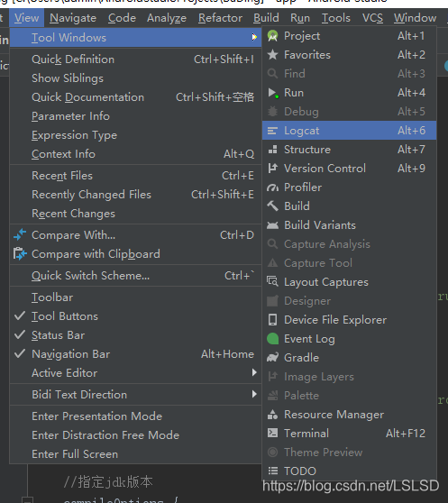Open the Build menu in menu bar
The height and width of the screenshot is (503, 448).
[x=266, y=18]
